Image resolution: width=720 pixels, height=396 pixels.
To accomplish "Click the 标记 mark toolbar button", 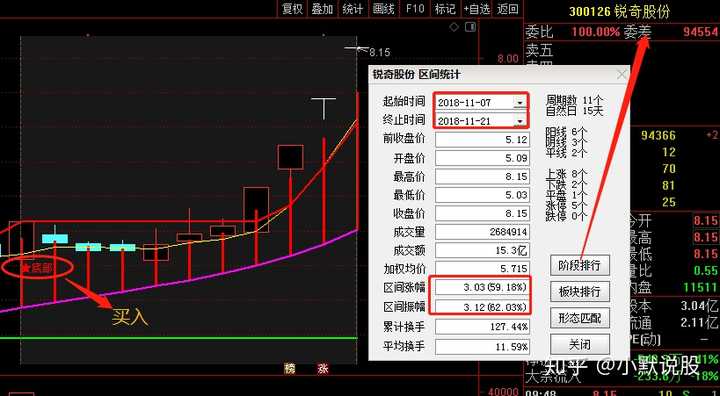I will [445, 9].
